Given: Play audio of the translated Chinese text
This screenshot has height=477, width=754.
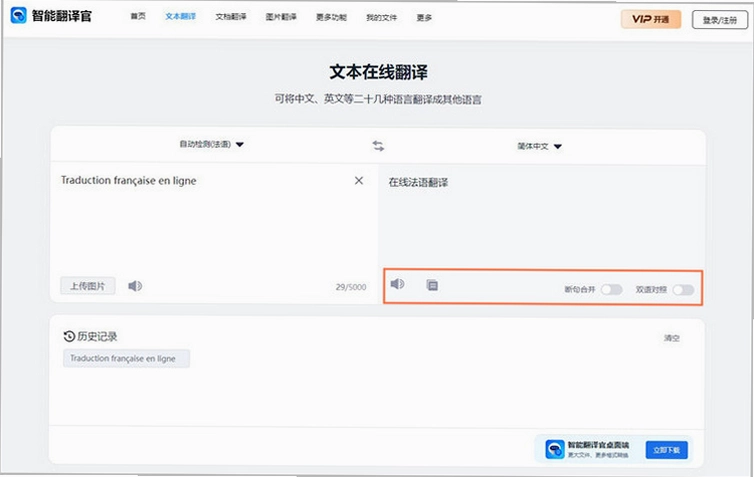Looking at the screenshot, I should click(397, 284).
